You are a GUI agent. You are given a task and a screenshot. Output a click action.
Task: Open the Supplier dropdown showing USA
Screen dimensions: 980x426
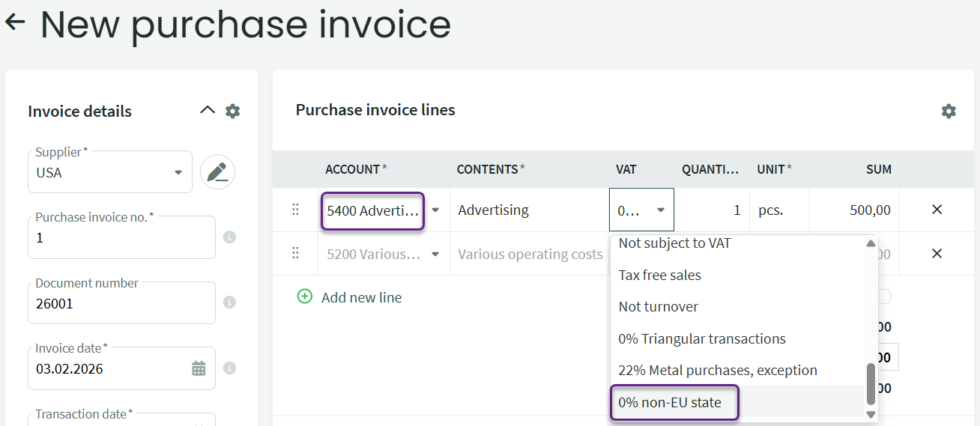click(x=178, y=172)
